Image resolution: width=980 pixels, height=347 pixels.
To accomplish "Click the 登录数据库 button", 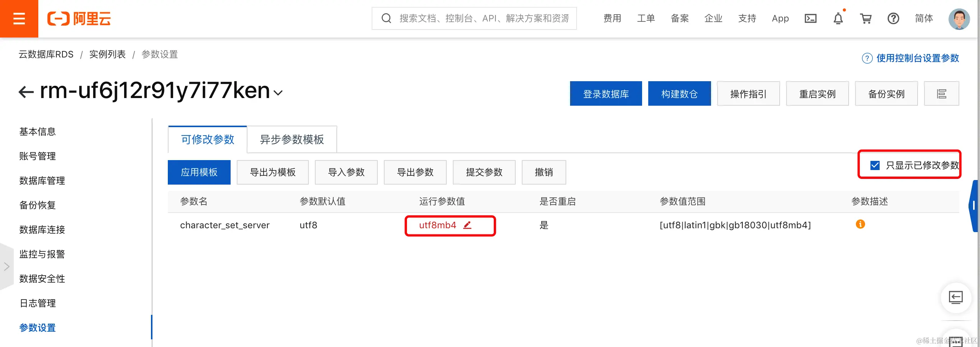I will (x=606, y=93).
